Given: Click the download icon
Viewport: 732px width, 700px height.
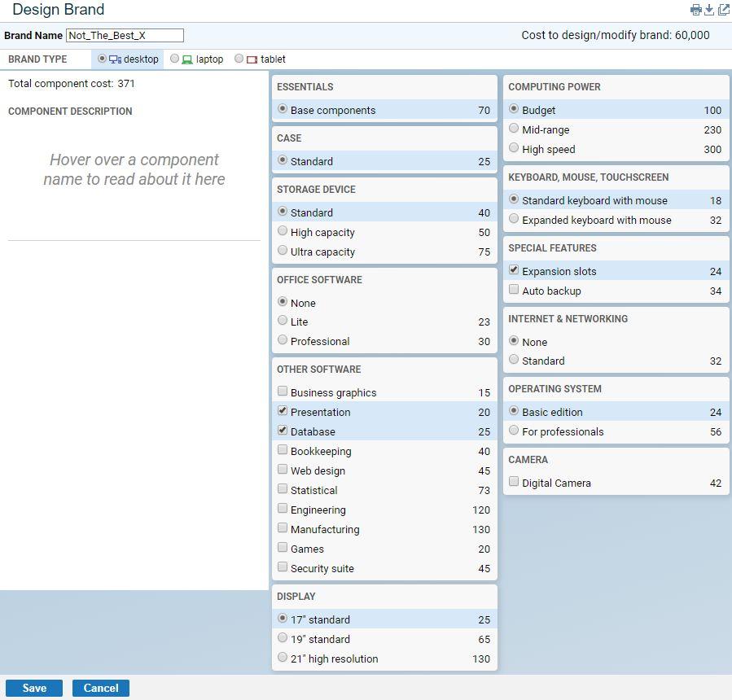Looking at the screenshot, I should 709,10.
